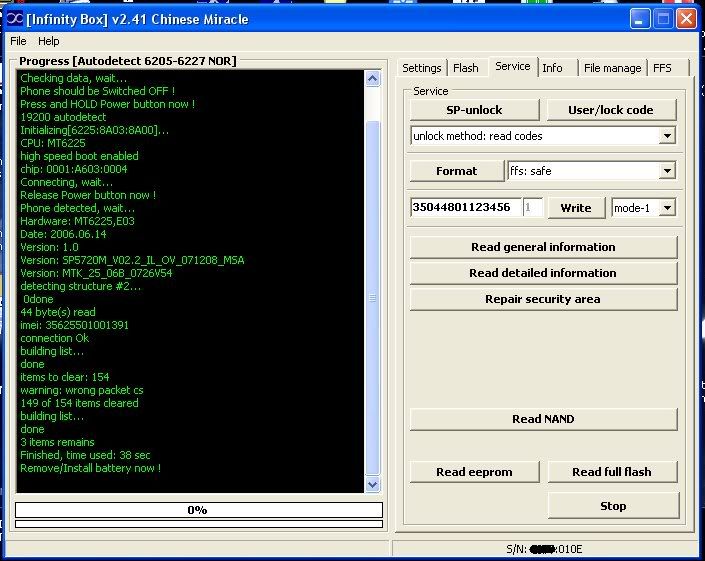Close the Infinity Box window
705x561 pixels.
pos(687,19)
